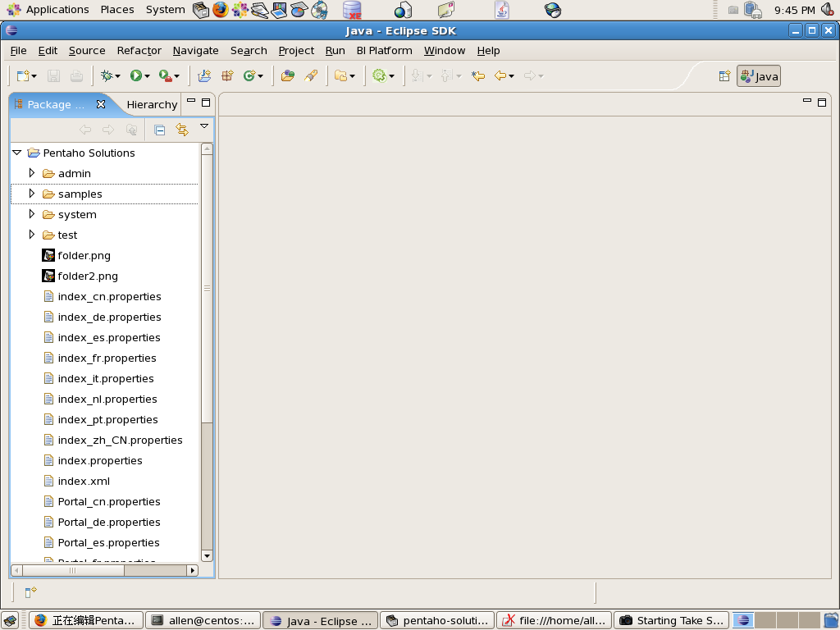Collapse the Pentaho Solutions project tree
840x630 pixels.
point(16,153)
